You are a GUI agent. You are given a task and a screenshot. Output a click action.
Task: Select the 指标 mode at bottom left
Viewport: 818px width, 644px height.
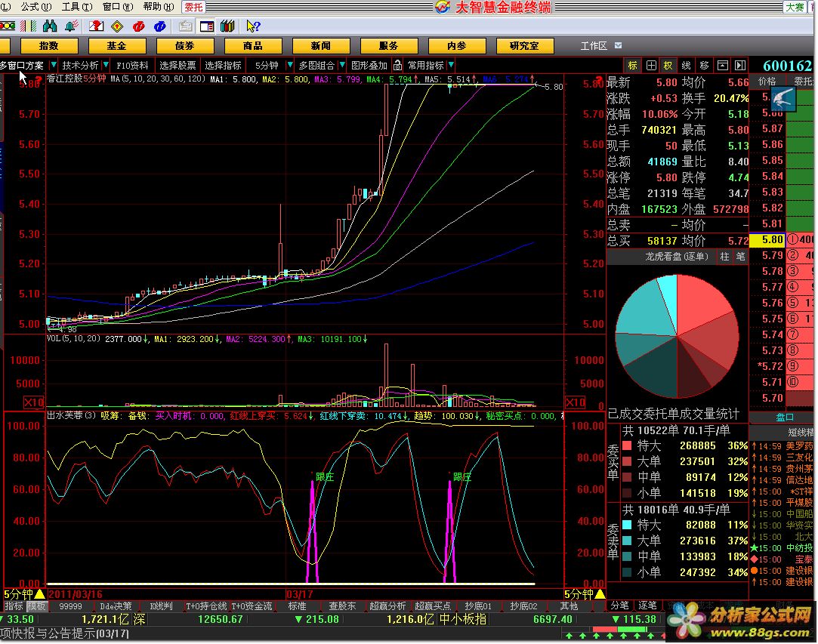tap(14, 606)
